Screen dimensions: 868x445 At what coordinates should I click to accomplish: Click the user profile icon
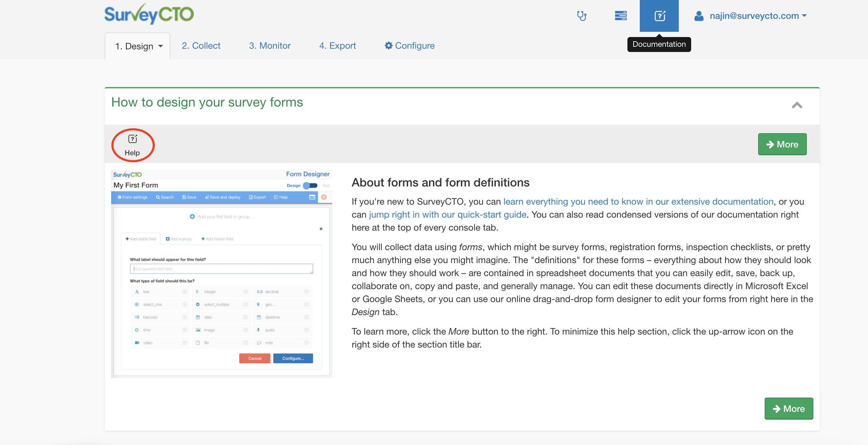click(x=699, y=16)
